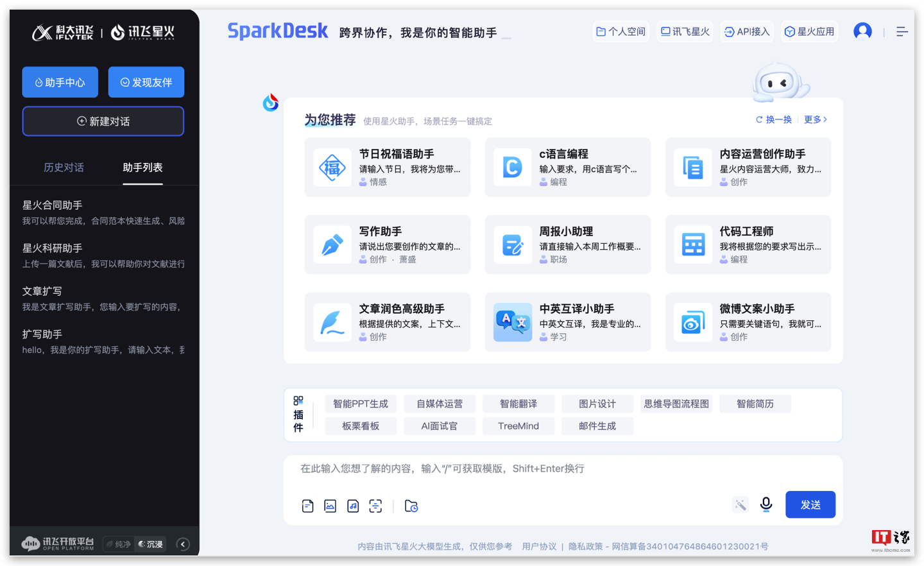The width and height of the screenshot is (924, 566).
Task: Refresh recommendations with 换一换
Action: coord(774,119)
